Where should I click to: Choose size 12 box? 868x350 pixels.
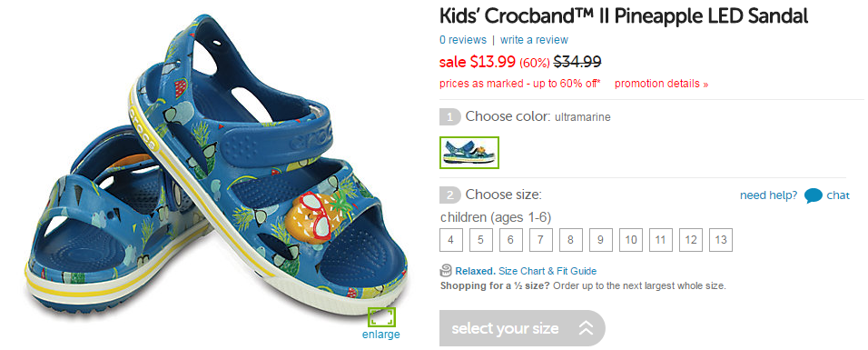tap(690, 240)
